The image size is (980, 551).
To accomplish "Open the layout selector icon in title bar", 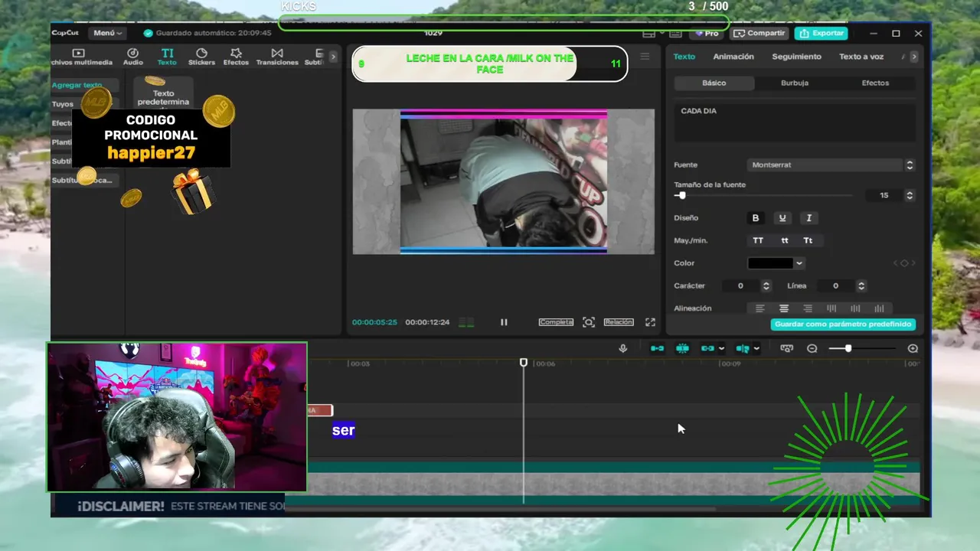I will click(649, 34).
